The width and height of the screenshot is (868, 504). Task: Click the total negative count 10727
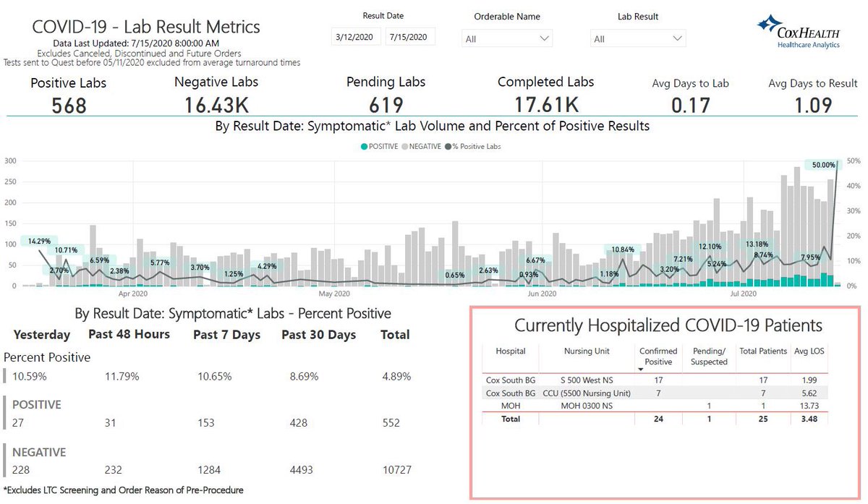click(399, 470)
